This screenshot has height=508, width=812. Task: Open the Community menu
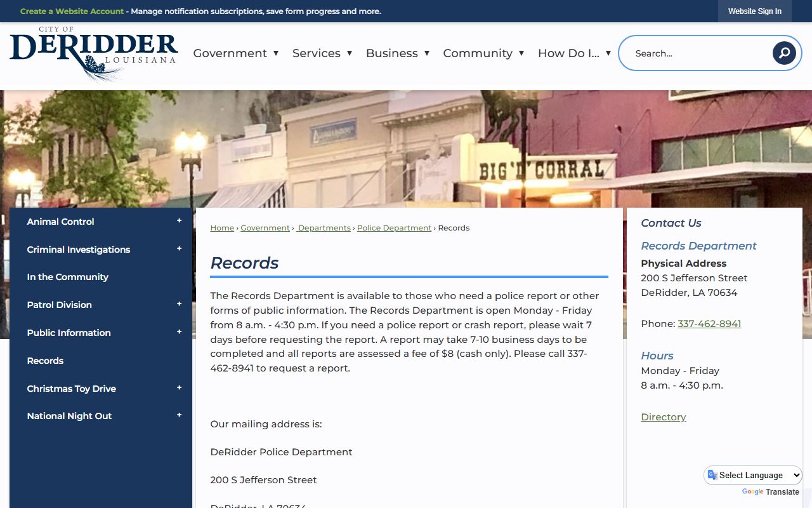483,53
